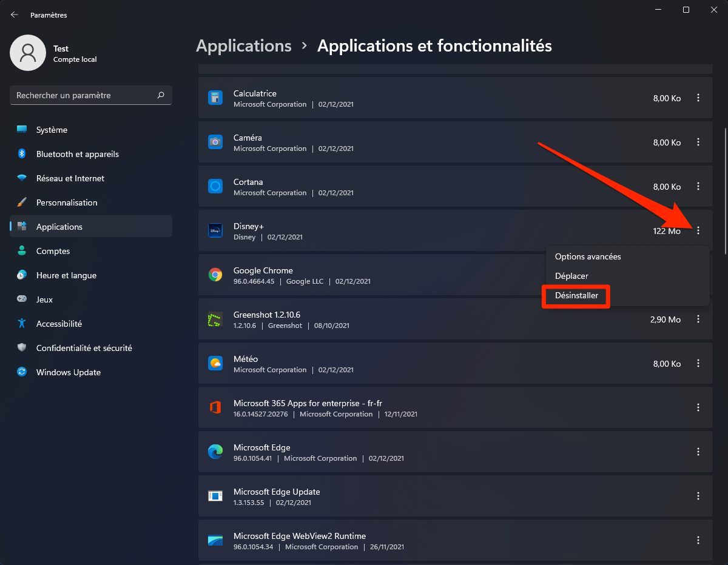Open the three-dot menu for Greenshot
This screenshot has height=565, width=728.
(698, 319)
